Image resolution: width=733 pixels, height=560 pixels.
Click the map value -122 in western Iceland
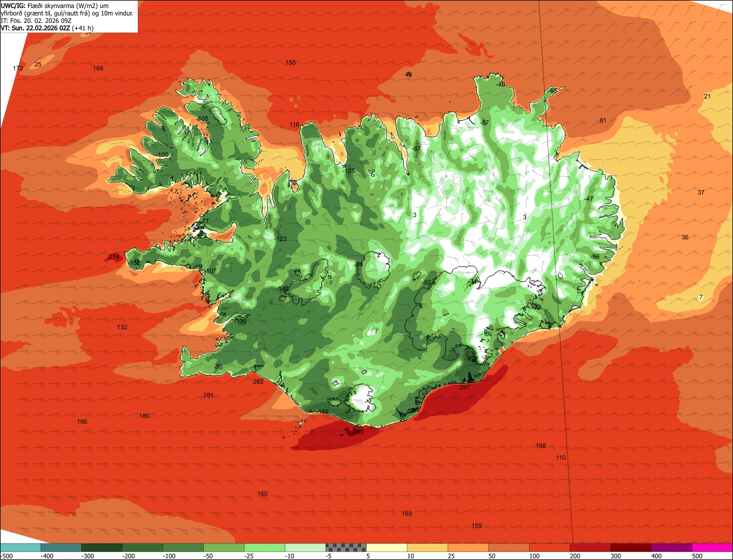280,239
